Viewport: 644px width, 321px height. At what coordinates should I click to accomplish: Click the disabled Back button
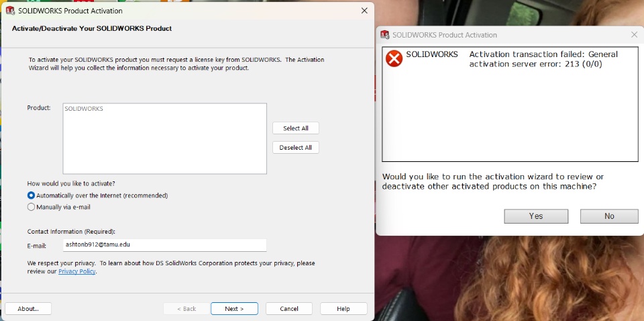[x=186, y=309]
